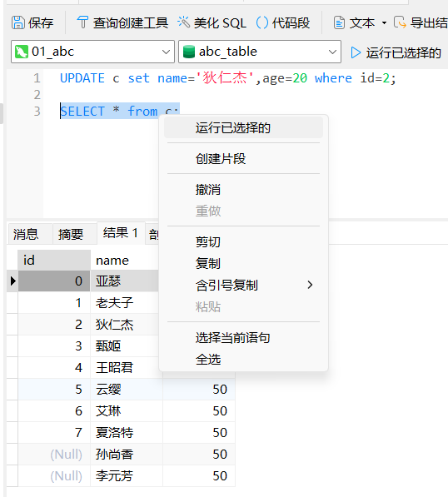Open the 01_abc connection dropdown
This screenshot has height=497, width=448.
click(x=92, y=52)
